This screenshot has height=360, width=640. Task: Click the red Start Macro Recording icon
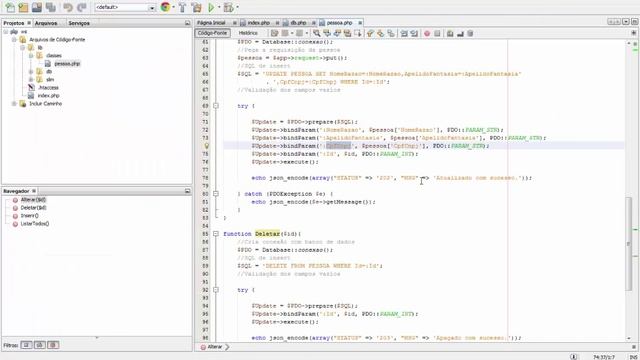(x=427, y=33)
